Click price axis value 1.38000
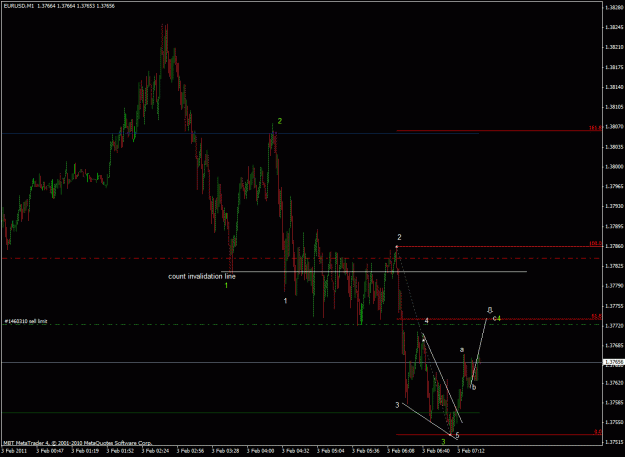The image size is (625, 457). click(x=612, y=167)
